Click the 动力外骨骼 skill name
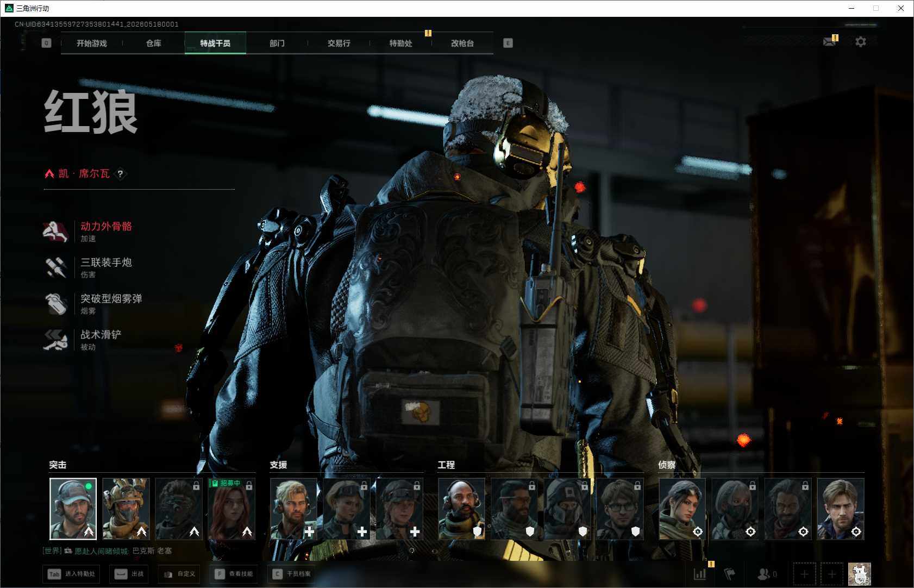Image resolution: width=914 pixels, height=588 pixels. point(107,226)
